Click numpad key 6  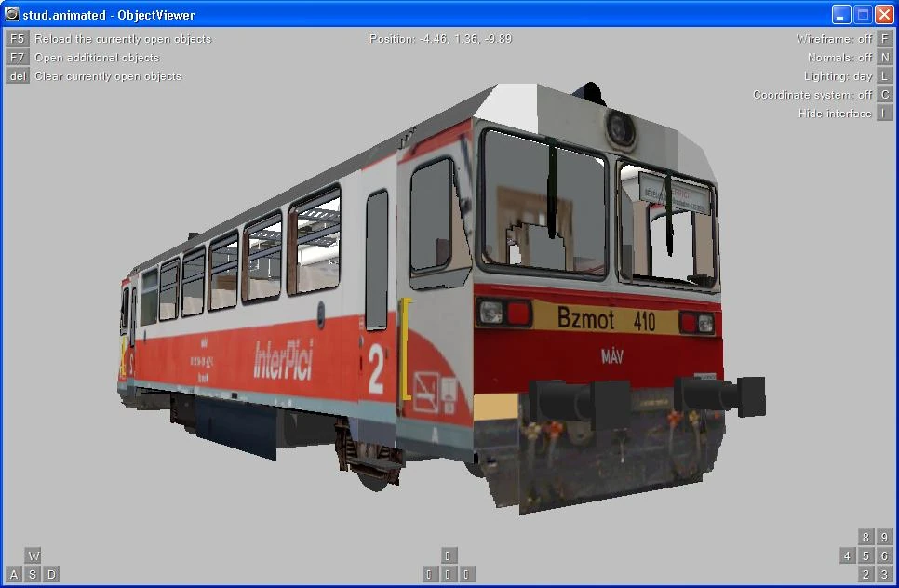pos(885,555)
